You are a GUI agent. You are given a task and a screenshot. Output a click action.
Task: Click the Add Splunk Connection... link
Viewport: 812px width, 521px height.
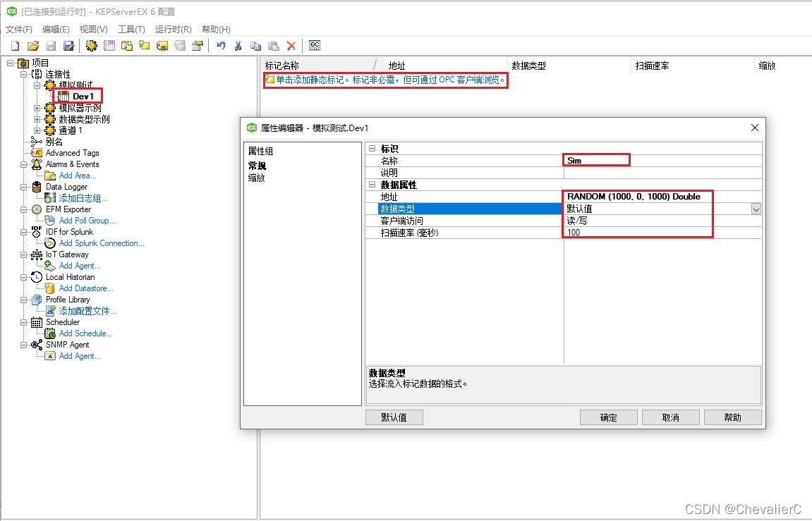pyautogui.click(x=102, y=243)
